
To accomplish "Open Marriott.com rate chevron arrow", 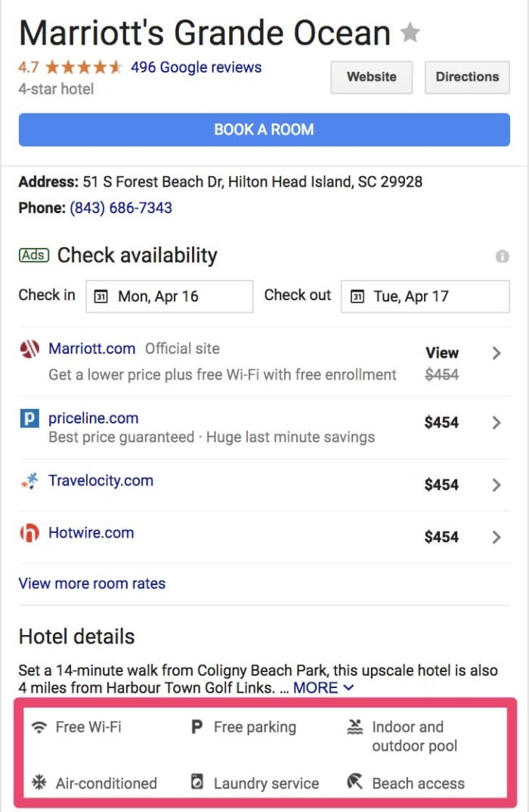I will (497, 353).
